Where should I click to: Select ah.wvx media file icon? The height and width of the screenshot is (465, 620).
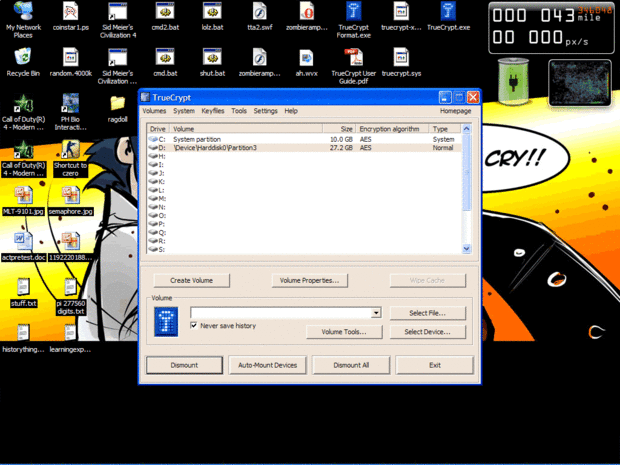[x=306, y=62]
